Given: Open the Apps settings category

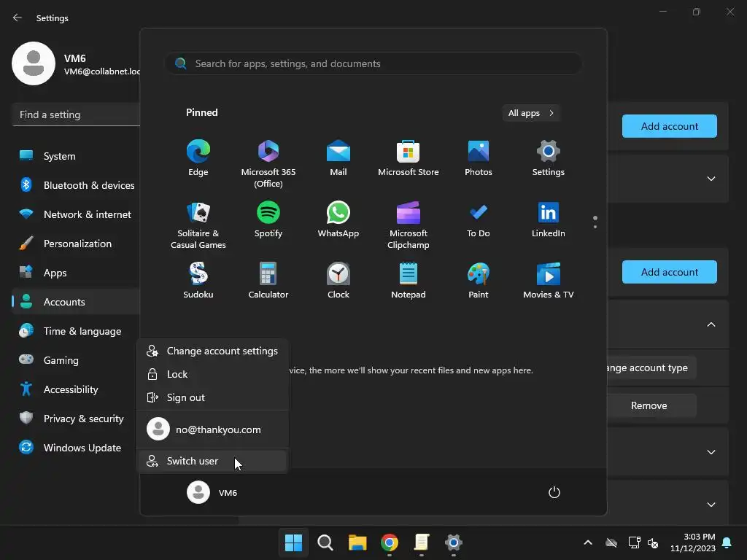Looking at the screenshot, I should [x=76, y=273].
